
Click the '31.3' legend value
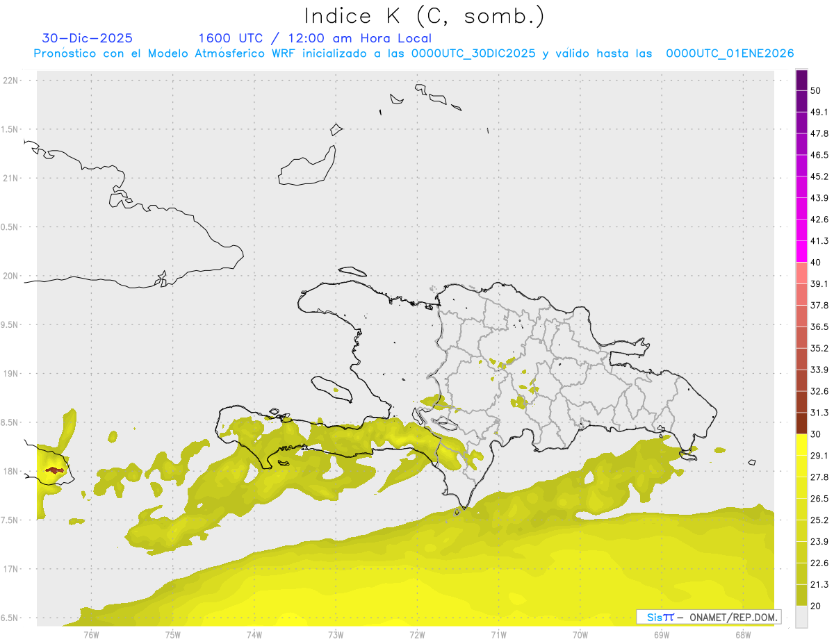pos(819,413)
